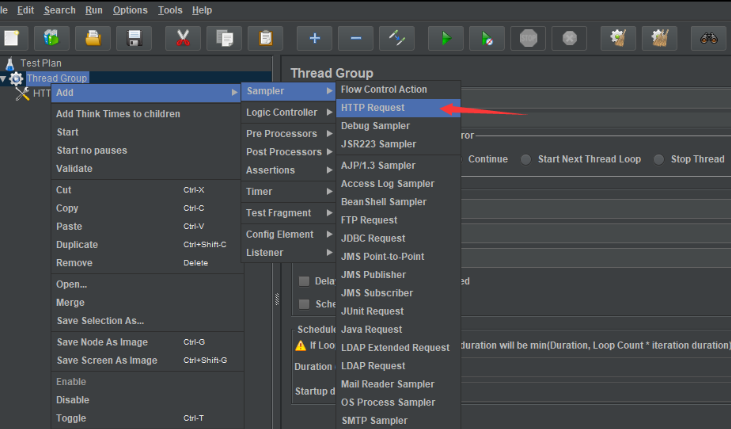The image size is (731, 429).
Task: Choose BeanShell Sampler entry
Action: [398, 202]
